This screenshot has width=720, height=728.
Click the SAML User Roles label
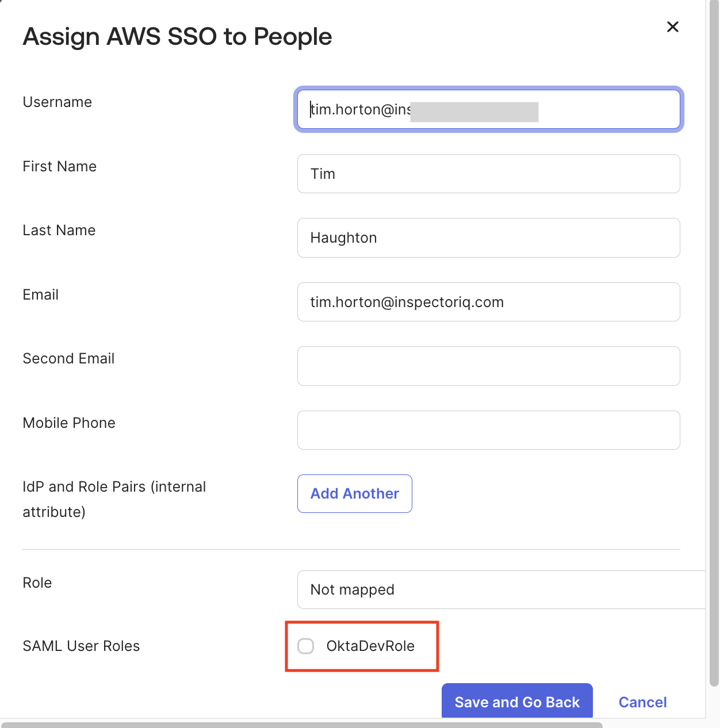(81, 646)
